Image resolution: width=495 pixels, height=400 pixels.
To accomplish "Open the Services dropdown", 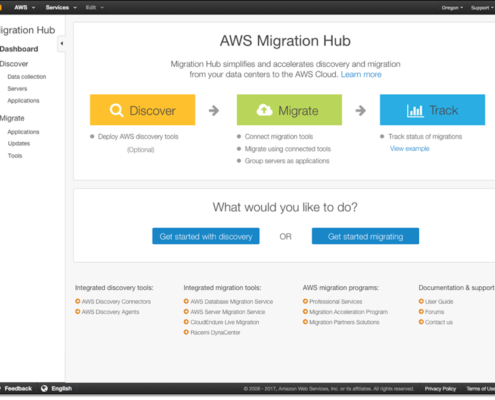I will [61, 7].
